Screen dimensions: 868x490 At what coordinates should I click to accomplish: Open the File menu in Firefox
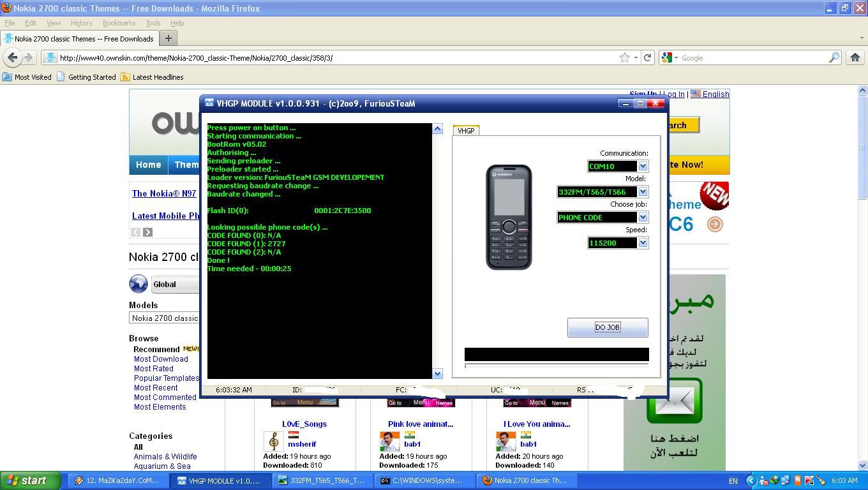tap(10, 23)
